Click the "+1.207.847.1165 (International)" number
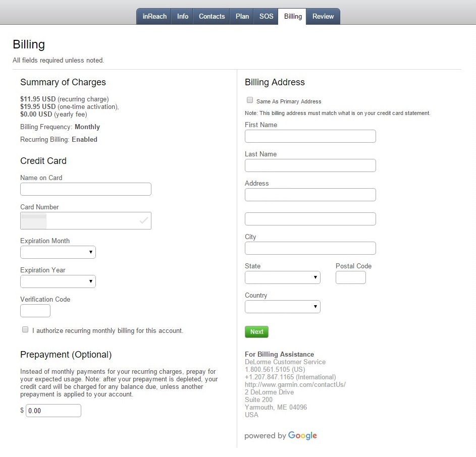Image resolution: width=476 pixels, height=457 pixels. (290, 377)
